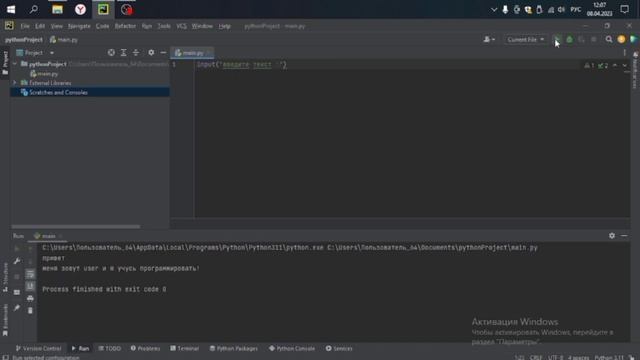
Task: Open Windows Start menu
Action: tap(11, 9)
